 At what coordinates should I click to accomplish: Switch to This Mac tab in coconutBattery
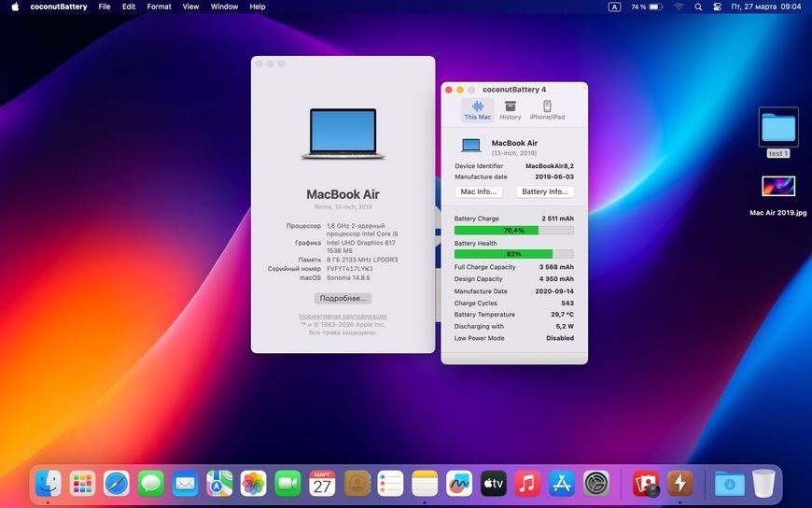[x=478, y=110]
